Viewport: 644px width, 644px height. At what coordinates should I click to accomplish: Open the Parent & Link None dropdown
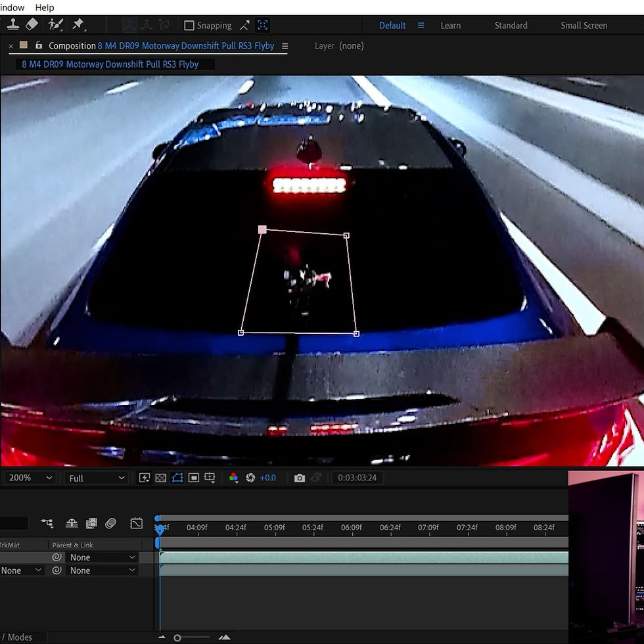click(x=102, y=557)
